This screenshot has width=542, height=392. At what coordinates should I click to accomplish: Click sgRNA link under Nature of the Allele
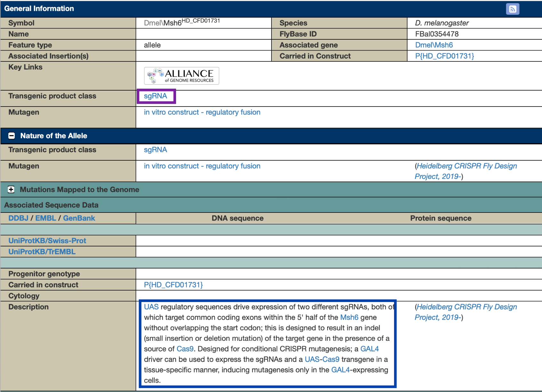point(156,150)
